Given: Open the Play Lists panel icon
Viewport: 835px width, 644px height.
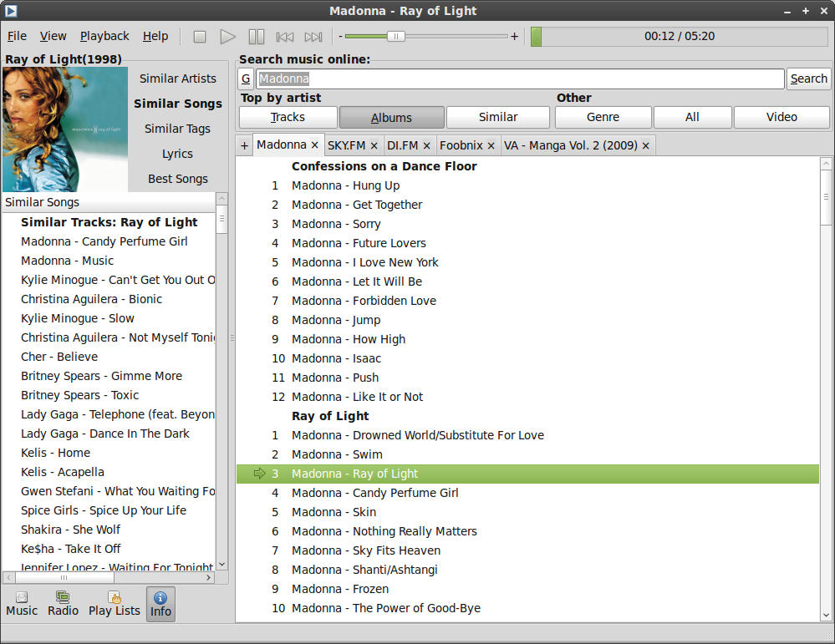Looking at the screenshot, I should point(114,604).
